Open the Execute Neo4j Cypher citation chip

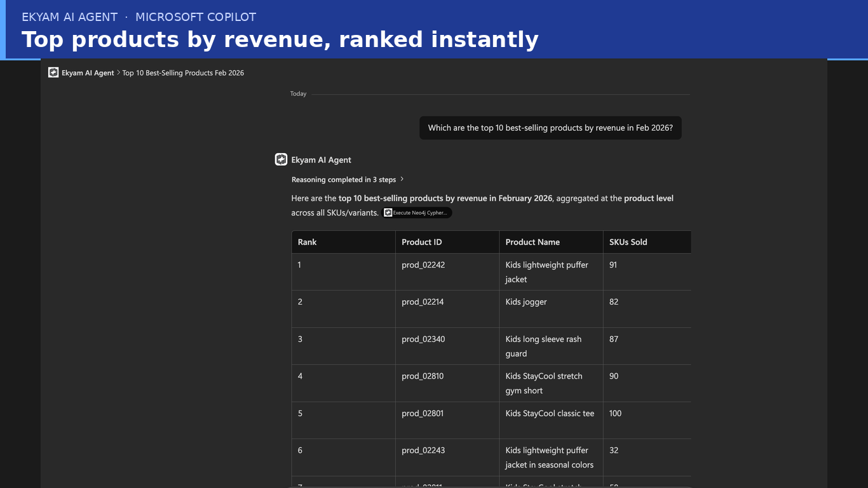tap(417, 213)
